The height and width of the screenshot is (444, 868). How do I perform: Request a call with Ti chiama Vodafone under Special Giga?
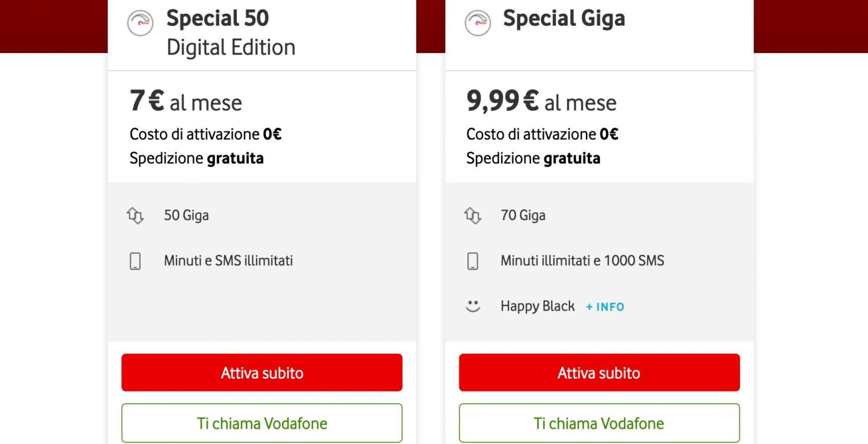click(599, 423)
